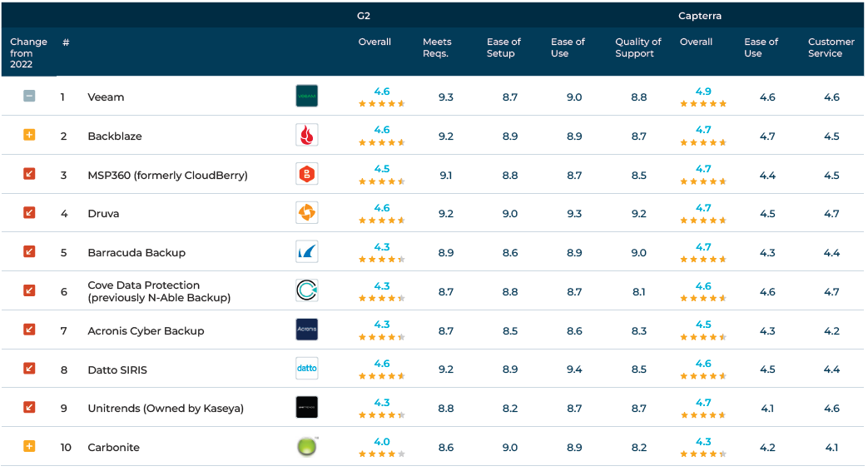Click Veeam's G2 overall star rating
This screenshot has height=471, width=868.
coord(381,104)
